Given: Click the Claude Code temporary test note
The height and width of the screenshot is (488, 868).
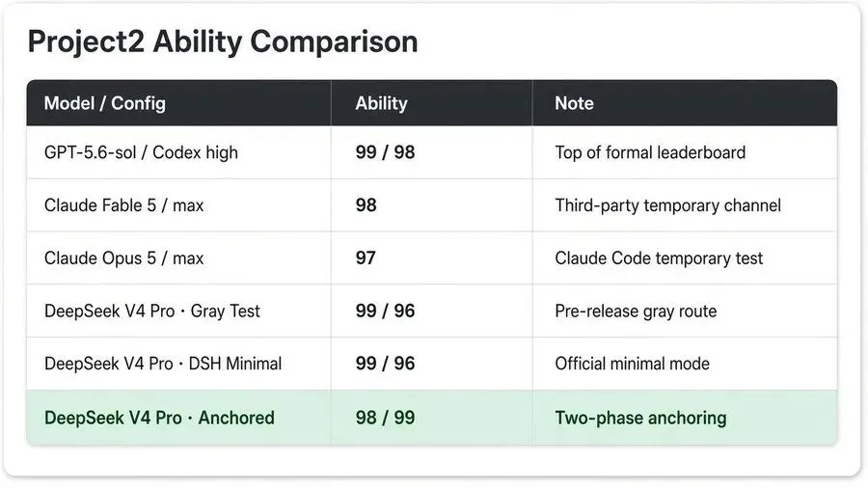Looking at the screenshot, I should (659, 258).
